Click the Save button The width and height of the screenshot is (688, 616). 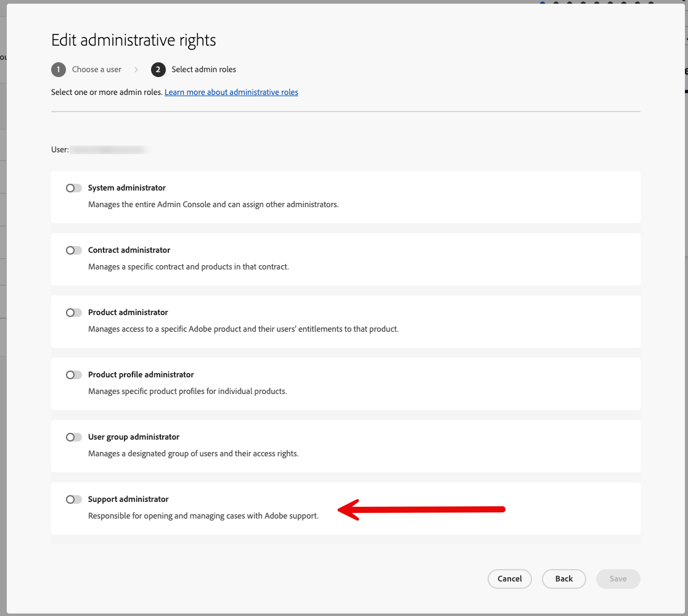coord(618,579)
